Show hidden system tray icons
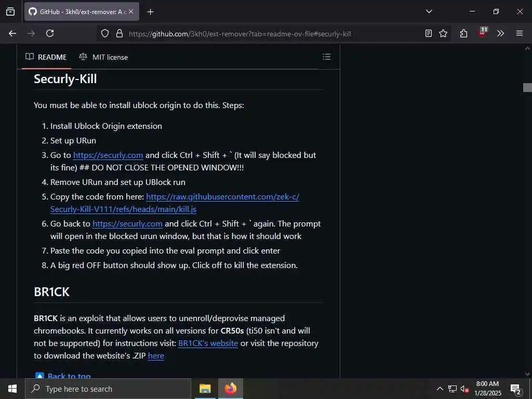This screenshot has height=399, width=532. click(x=440, y=389)
